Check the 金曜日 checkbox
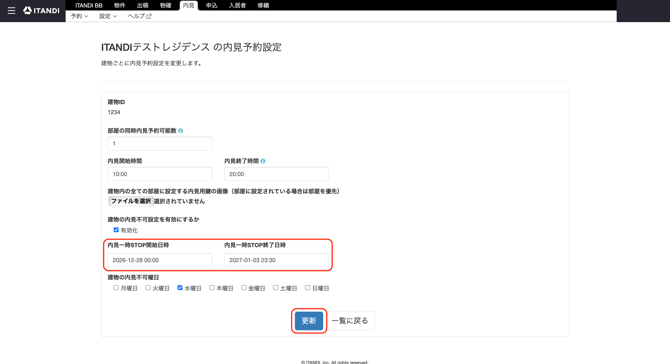Image resolution: width=670 pixels, height=364 pixels. click(x=244, y=288)
